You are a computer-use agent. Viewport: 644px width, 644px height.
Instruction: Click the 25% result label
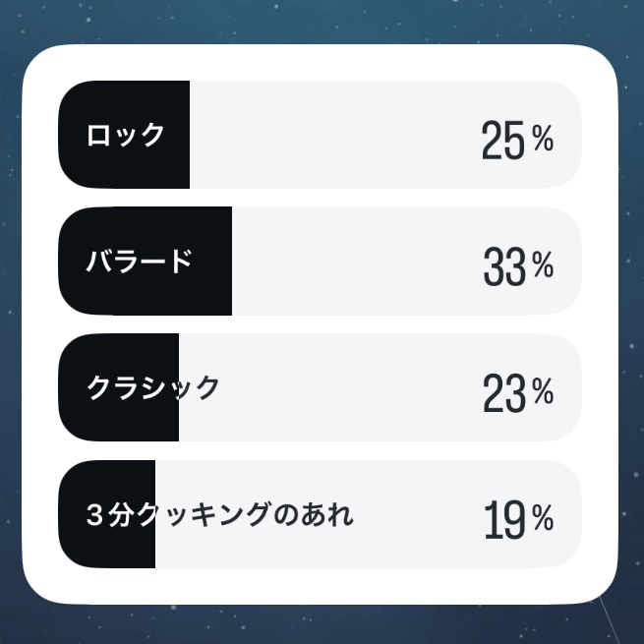(517, 140)
